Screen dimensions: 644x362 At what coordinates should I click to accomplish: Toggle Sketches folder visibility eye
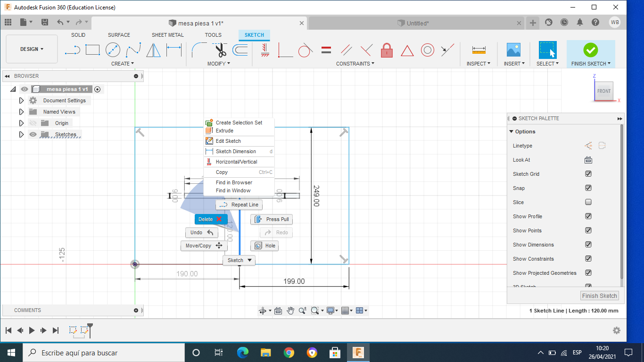33,134
